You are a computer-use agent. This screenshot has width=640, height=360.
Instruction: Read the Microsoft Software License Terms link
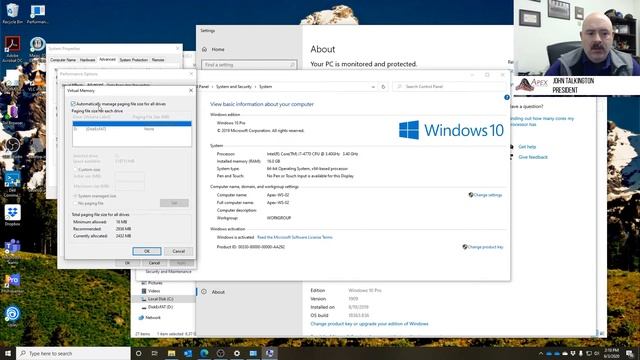[x=295, y=237]
